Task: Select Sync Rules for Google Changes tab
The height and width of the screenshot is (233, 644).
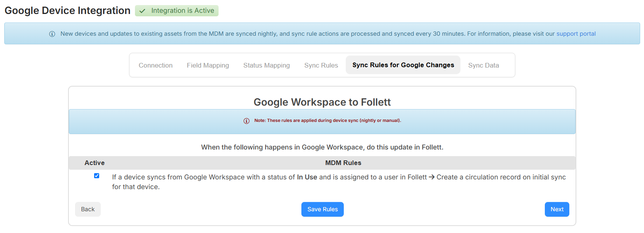Action: (x=403, y=65)
